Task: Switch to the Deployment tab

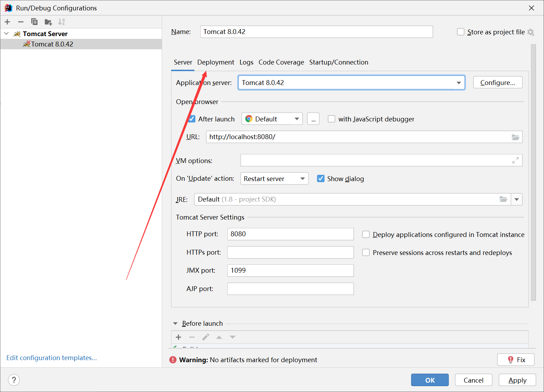Action: click(x=216, y=62)
